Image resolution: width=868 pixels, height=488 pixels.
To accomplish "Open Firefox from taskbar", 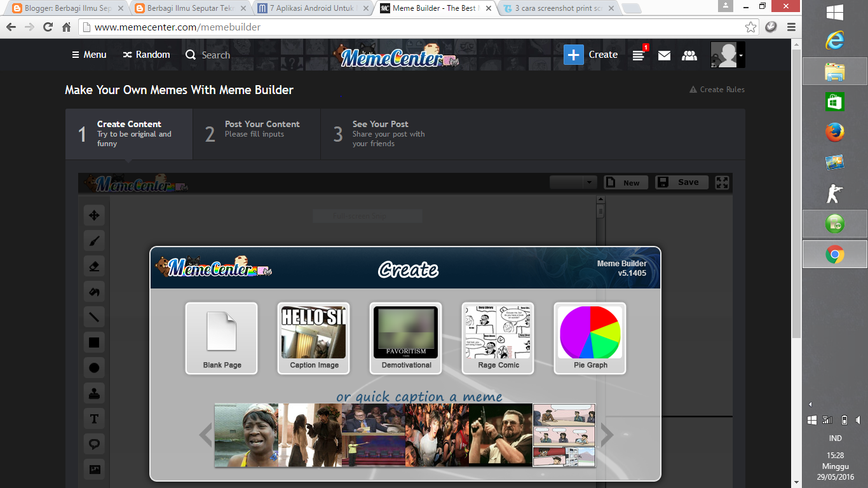I will 835,132.
